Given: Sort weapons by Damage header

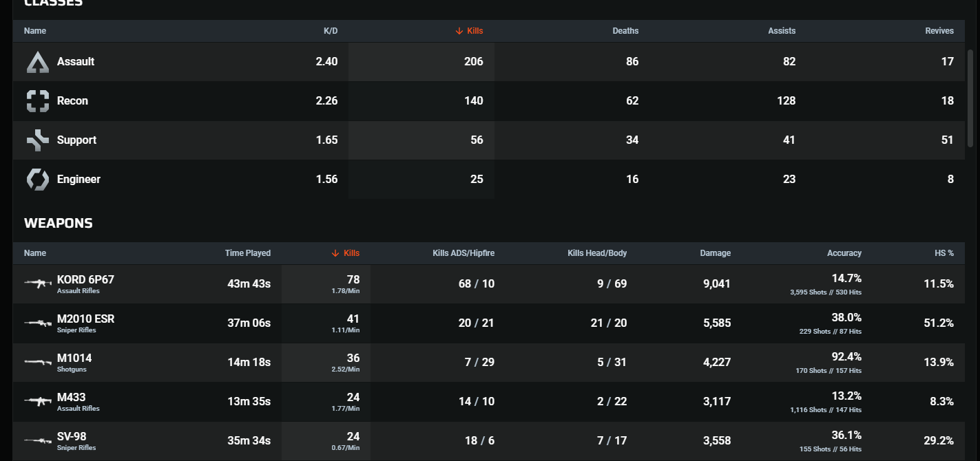Looking at the screenshot, I should pyautogui.click(x=715, y=253).
